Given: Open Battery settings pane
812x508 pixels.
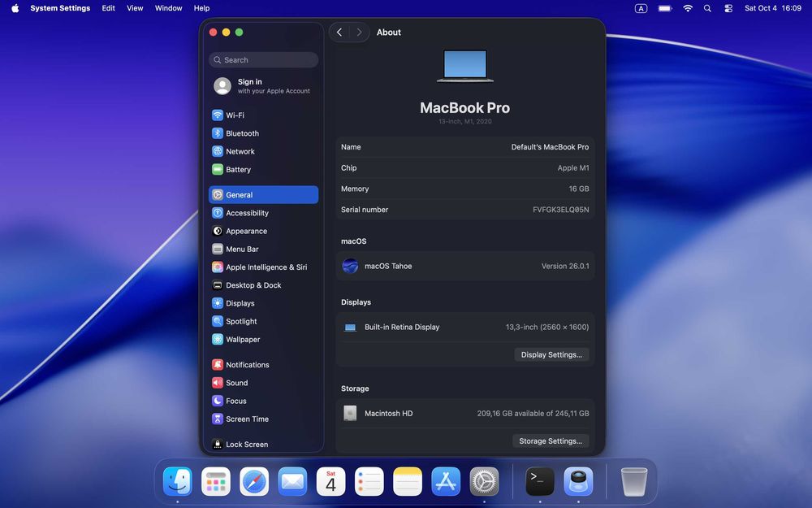Looking at the screenshot, I should (x=263, y=170).
